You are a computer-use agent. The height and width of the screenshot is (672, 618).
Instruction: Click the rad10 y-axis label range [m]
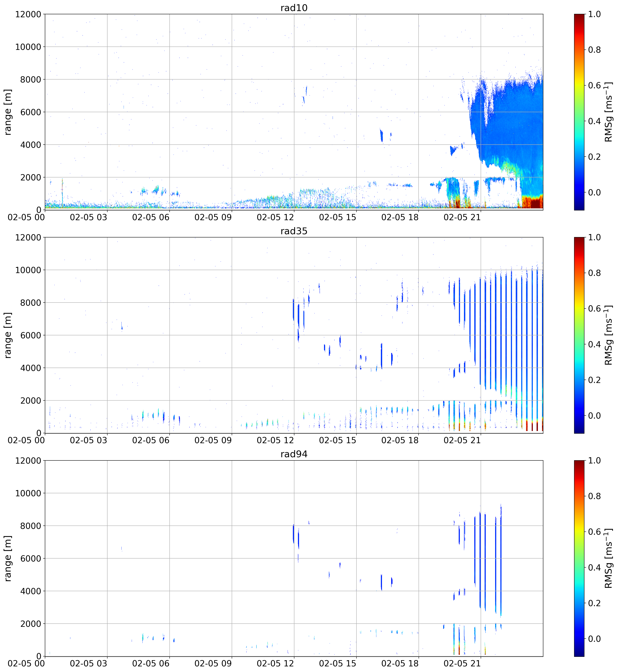tap(8, 112)
